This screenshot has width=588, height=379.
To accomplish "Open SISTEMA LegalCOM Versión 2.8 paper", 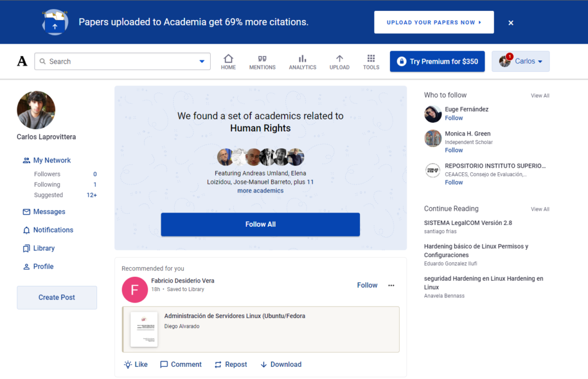I will (x=468, y=223).
